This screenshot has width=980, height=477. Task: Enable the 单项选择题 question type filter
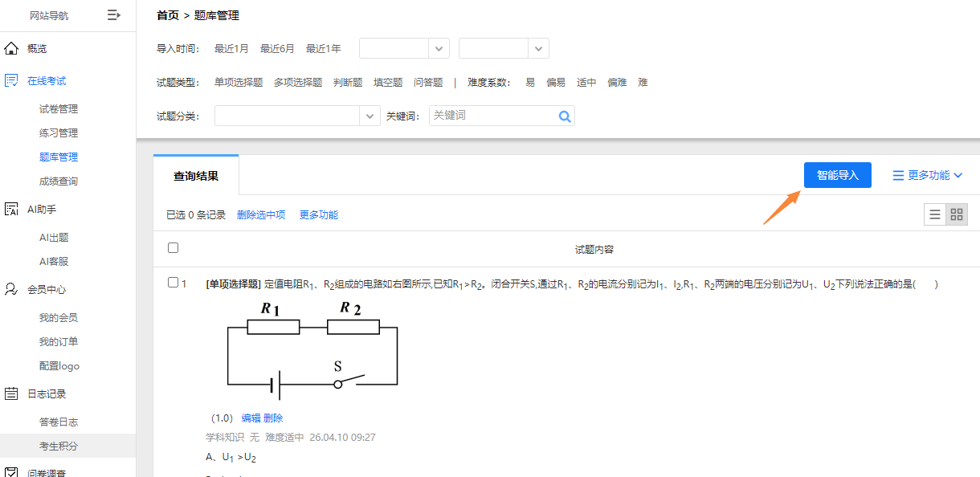tap(240, 82)
